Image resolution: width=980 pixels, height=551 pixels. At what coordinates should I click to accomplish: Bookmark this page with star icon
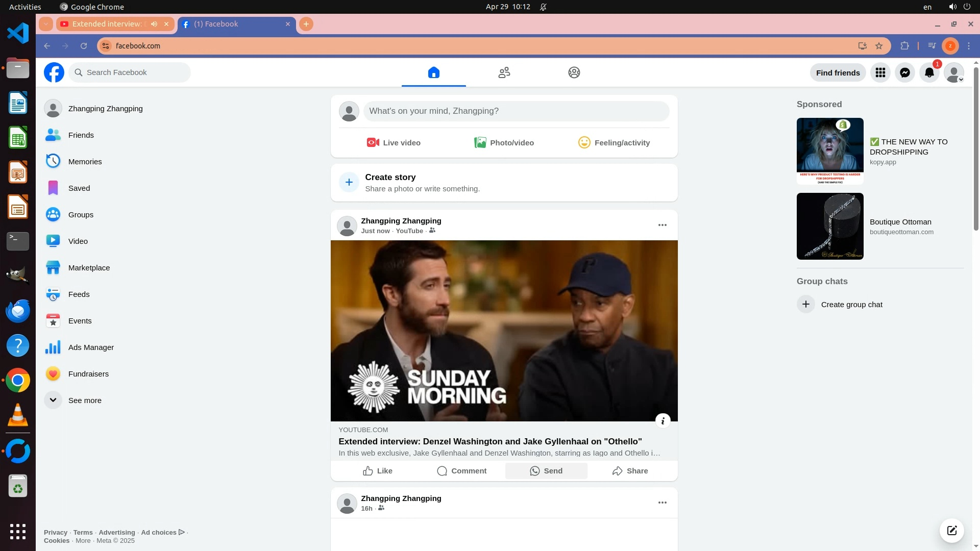(x=879, y=46)
